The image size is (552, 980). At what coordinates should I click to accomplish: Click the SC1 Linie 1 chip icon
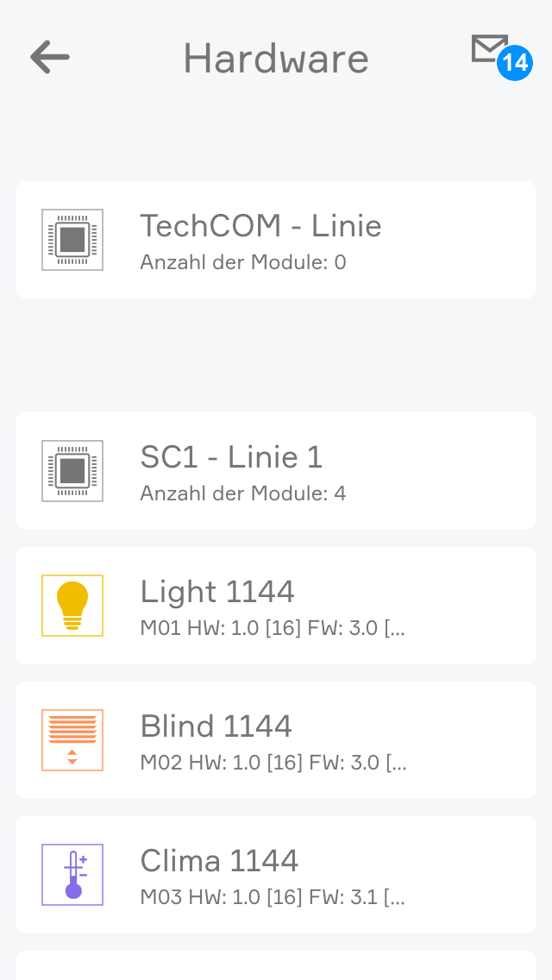coord(72,471)
